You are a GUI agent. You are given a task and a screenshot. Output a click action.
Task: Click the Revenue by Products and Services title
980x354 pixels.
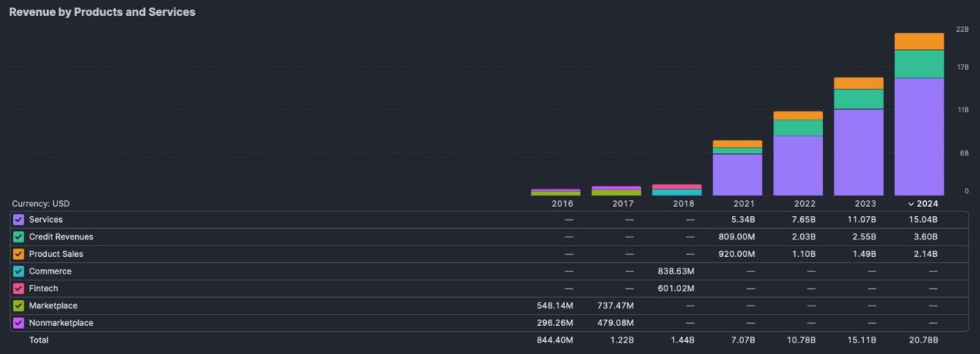[x=102, y=12]
